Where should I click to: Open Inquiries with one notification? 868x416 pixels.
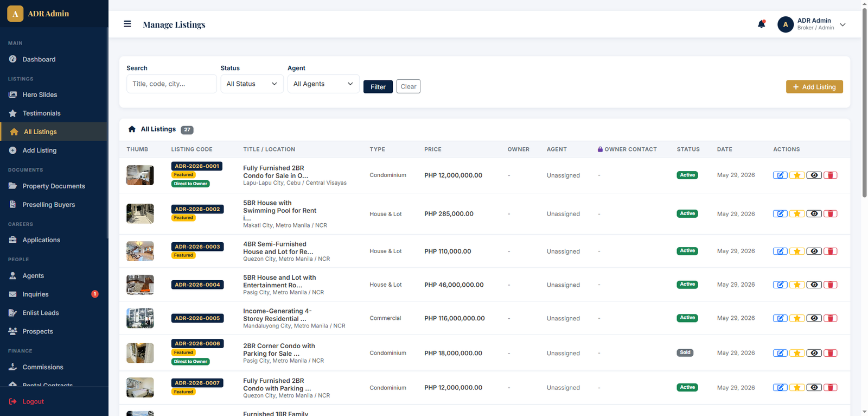[x=54, y=294]
